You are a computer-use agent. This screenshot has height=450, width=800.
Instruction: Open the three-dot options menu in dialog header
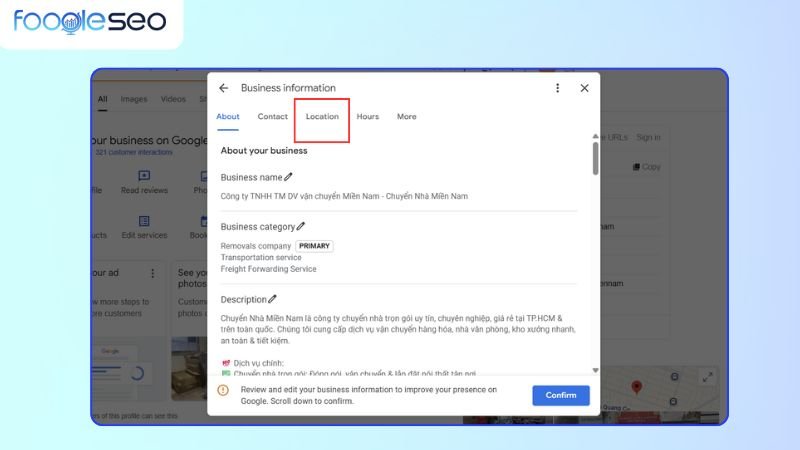click(558, 88)
